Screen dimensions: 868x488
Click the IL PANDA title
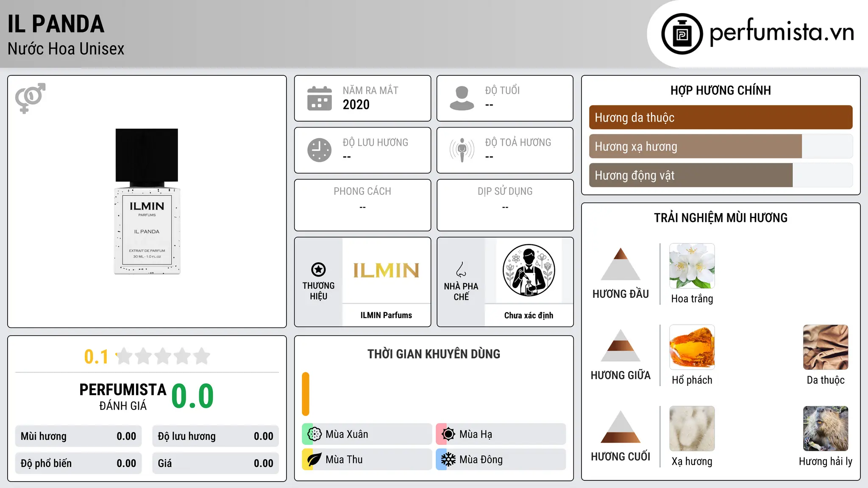pos(56,24)
